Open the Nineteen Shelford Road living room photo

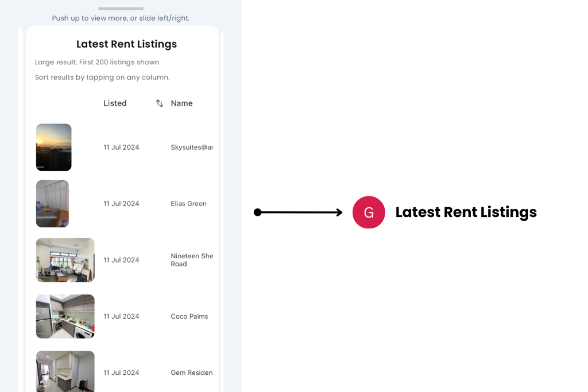pos(65,260)
